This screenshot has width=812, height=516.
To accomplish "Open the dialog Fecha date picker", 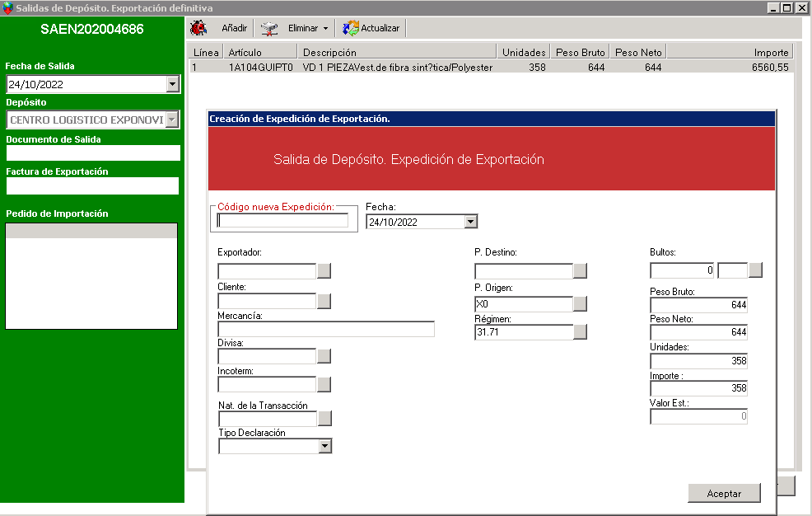I will coord(470,222).
